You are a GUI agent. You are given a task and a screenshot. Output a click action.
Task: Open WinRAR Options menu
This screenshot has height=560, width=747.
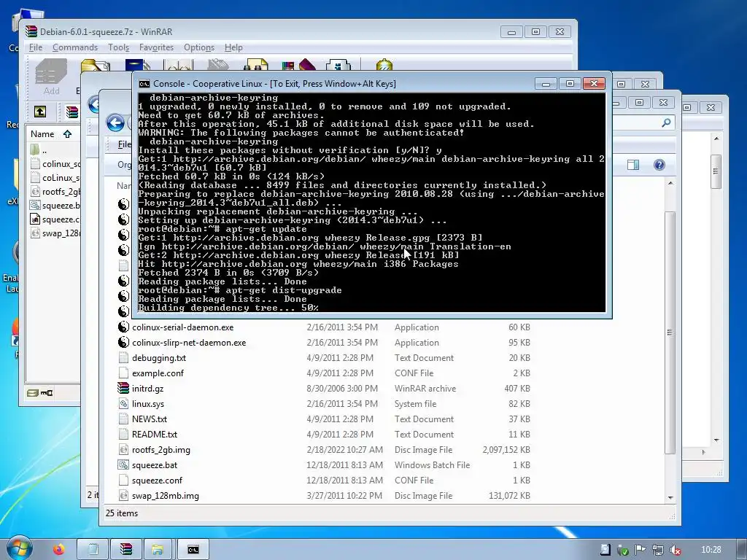click(x=198, y=47)
